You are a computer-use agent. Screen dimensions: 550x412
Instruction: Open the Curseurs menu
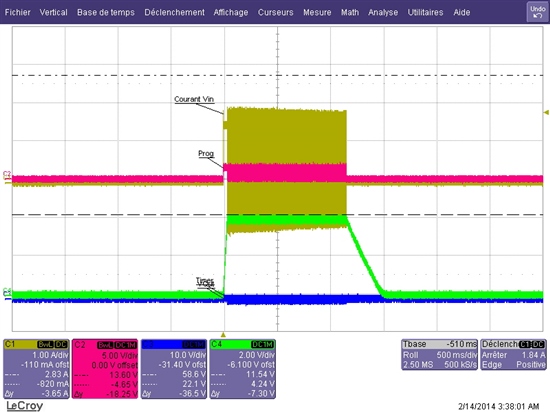[275, 12]
